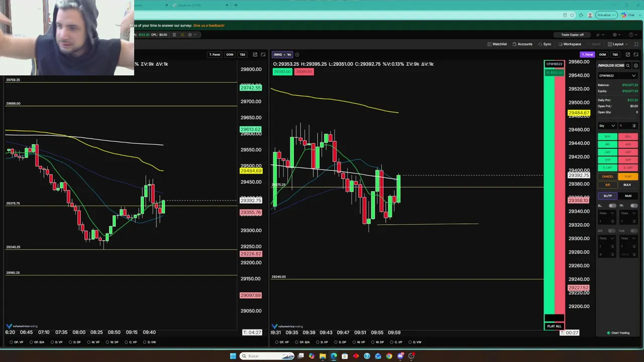Screen dimensions: 644x362
Task: Maximize the right chart panel
Action: 636,54
